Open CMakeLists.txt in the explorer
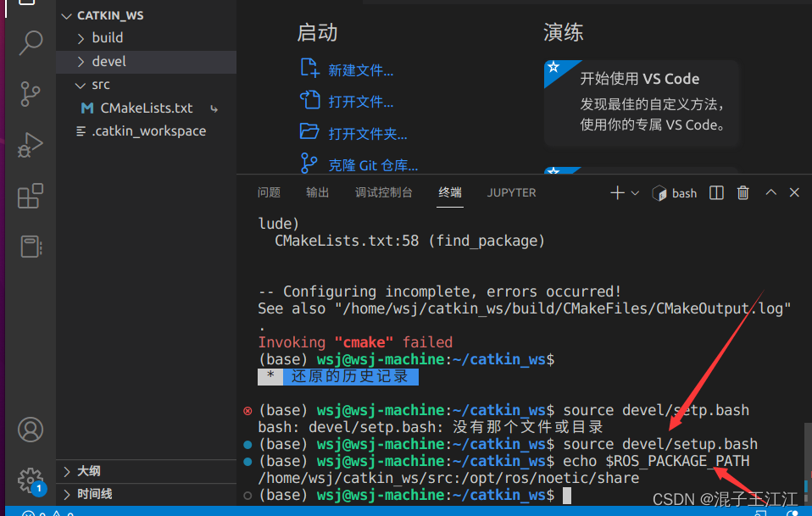The width and height of the screenshot is (812, 516). coord(146,108)
